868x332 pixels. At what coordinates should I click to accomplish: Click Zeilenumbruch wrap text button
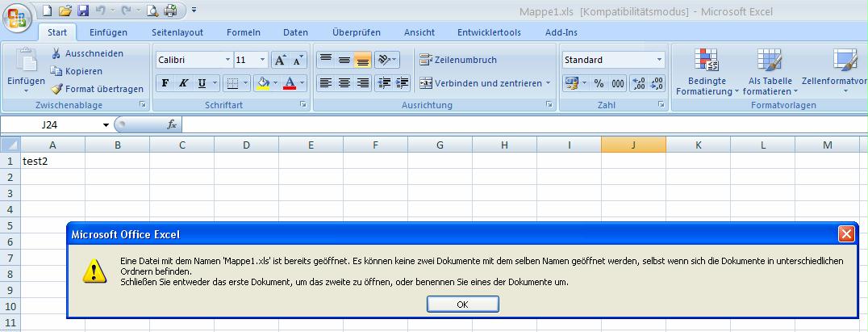(x=458, y=59)
